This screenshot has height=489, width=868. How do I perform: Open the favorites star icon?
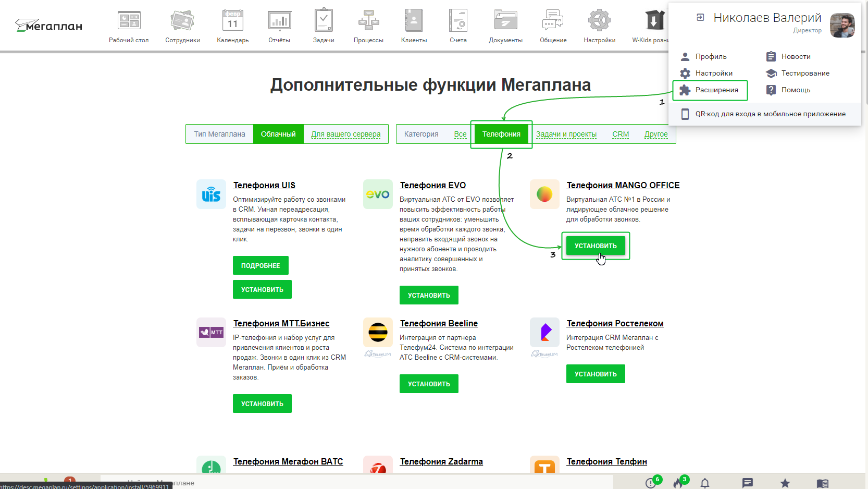click(785, 483)
